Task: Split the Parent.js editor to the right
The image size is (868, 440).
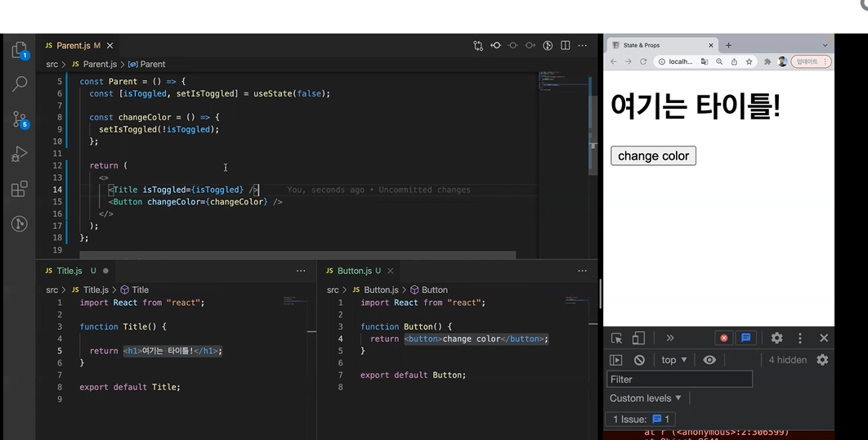Action: pyautogui.click(x=566, y=46)
